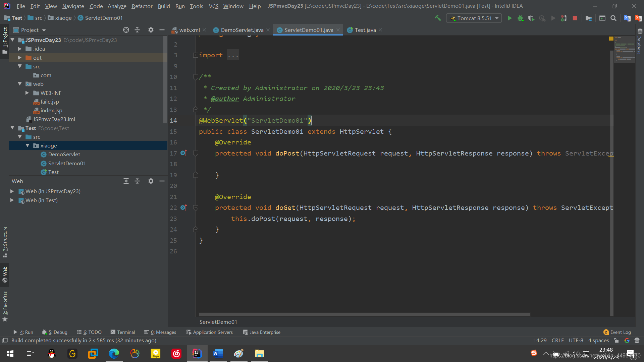The width and height of the screenshot is (644, 362).
Task: Open the Event Log
Action: click(x=617, y=332)
